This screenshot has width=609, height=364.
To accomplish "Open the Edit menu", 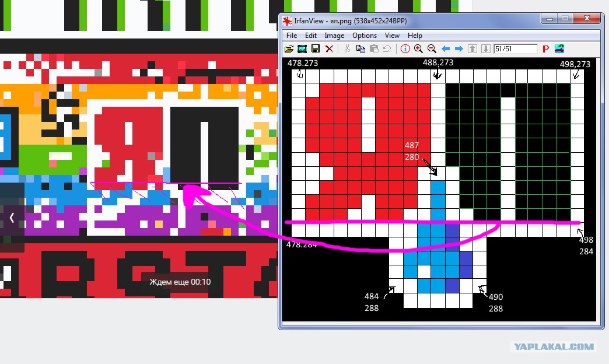I will [311, 36].
